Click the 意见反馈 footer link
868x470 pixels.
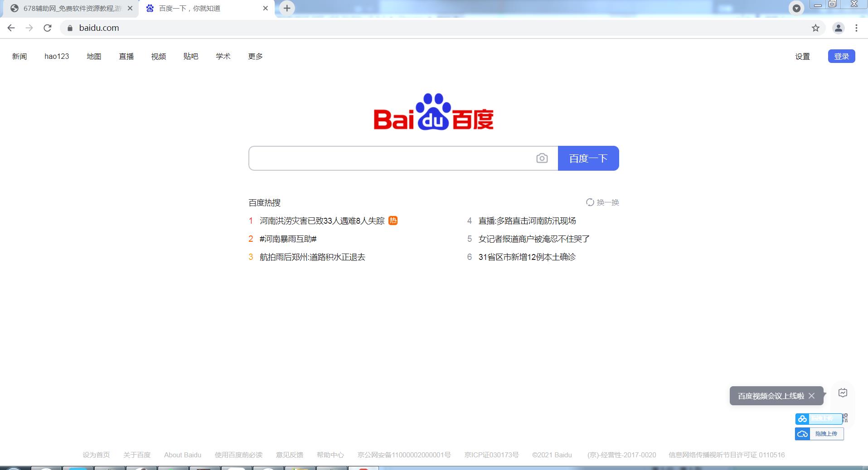290,455
